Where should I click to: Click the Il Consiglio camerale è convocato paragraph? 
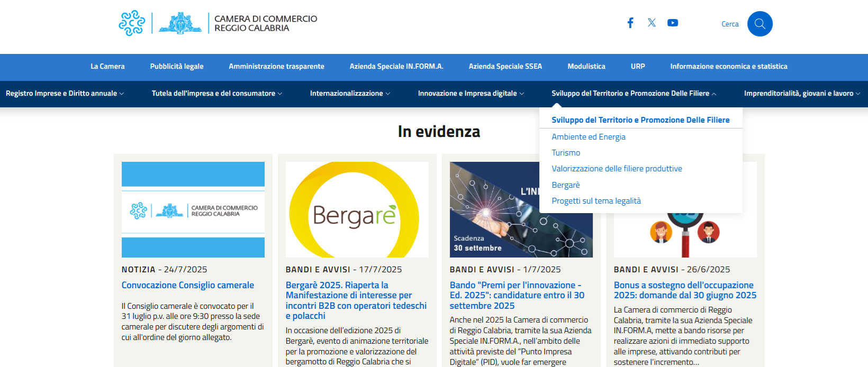point(193,322)
